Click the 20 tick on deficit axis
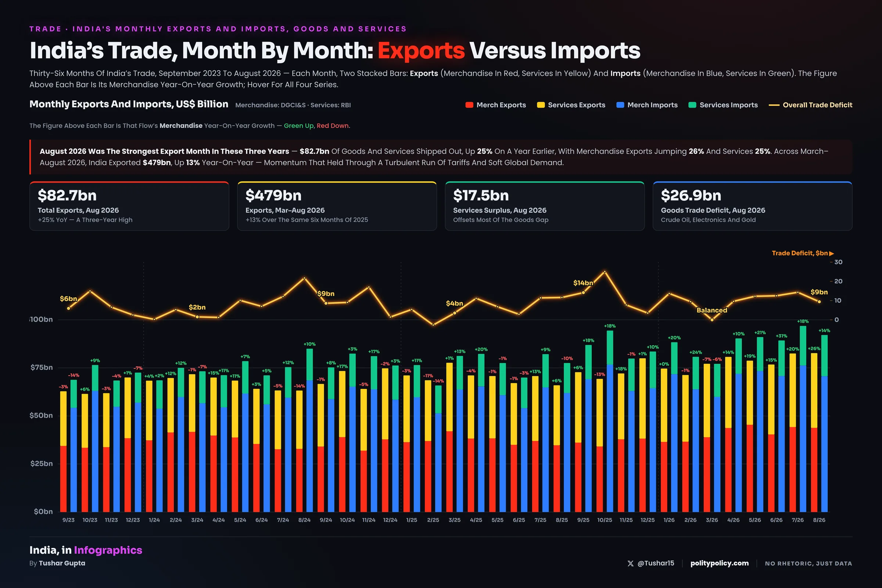The image size is (882, 588). pos(839,281)
